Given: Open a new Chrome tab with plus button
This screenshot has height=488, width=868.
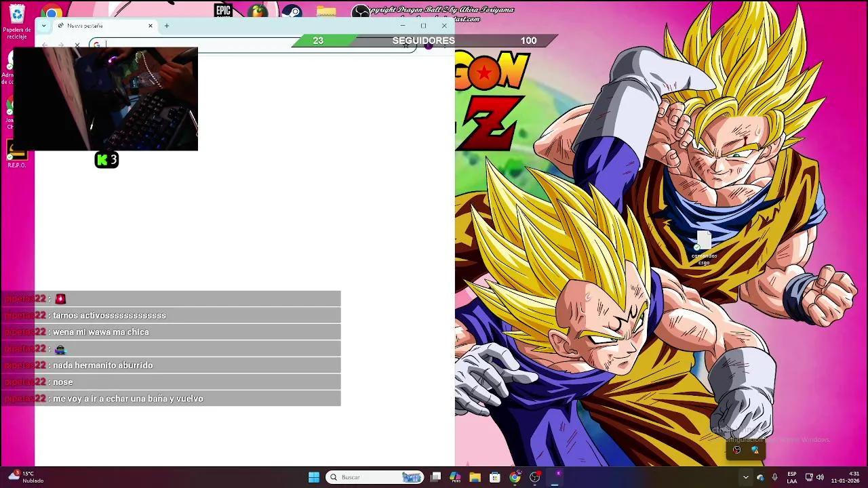Looking at the screenshot, I should coord(166,26).
